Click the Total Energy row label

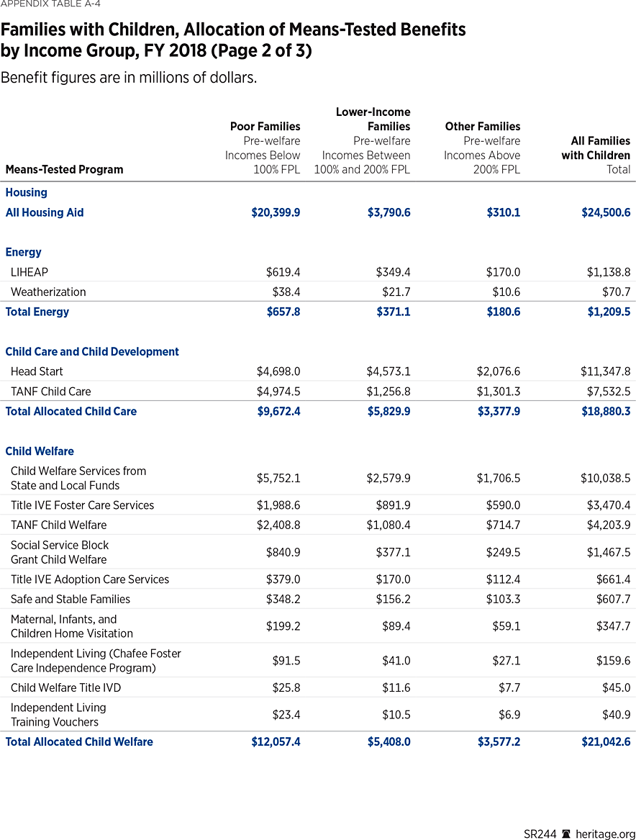(37, 312)
